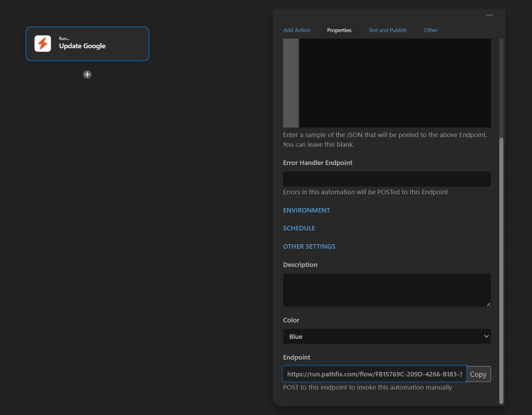Select the Update Google workflow node
Image resolution: width=532 pixels, height=415 pixels.
point(87,44)
